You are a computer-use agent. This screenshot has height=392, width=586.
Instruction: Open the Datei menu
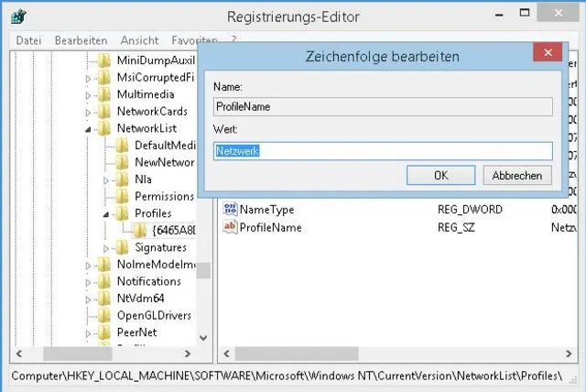tap(28, 40)
